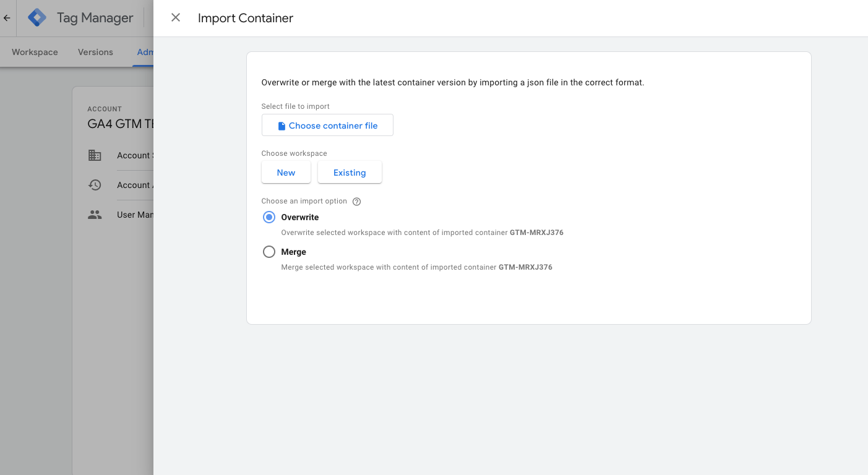Click the ACCOUNT label in background panel

pos(105,109)
